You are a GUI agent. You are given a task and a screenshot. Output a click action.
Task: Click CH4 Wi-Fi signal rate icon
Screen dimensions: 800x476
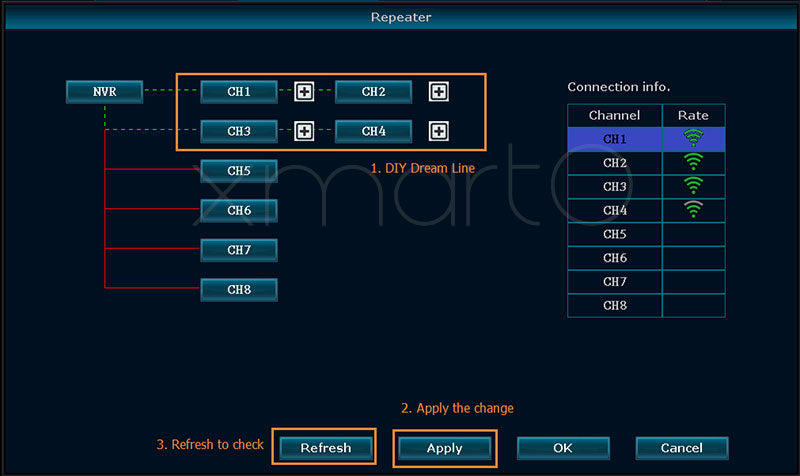(693, 210)
